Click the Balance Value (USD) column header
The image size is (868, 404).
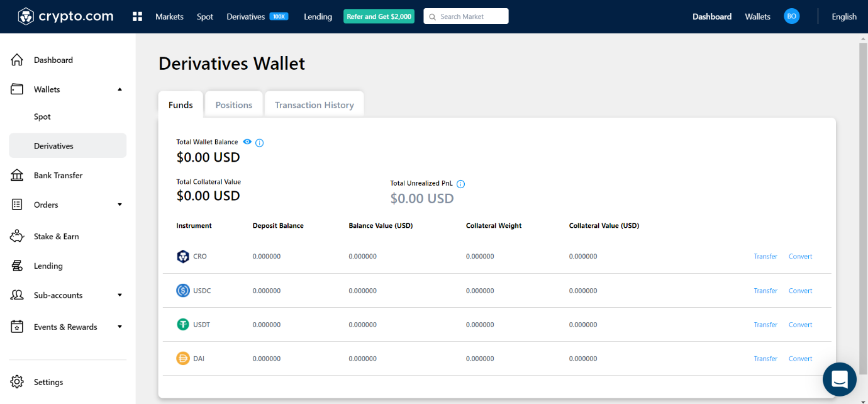(381, 225)
